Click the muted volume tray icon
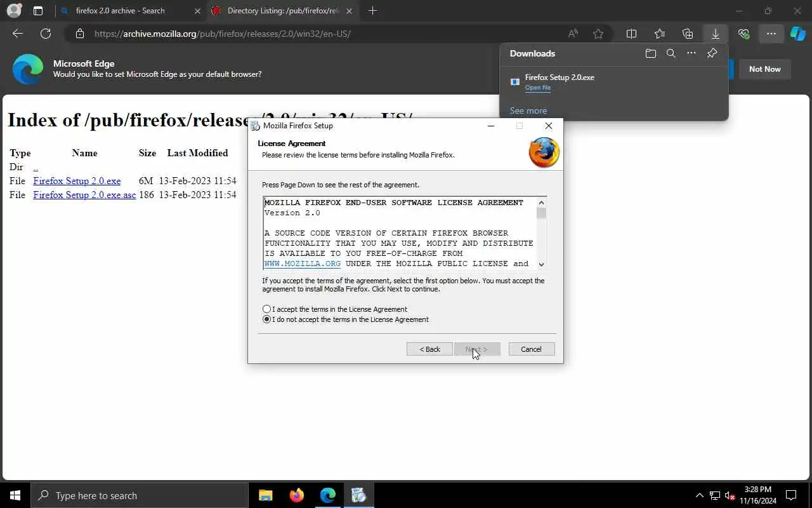812x508 pixels. pyautogui.click(x=730, y=495)
